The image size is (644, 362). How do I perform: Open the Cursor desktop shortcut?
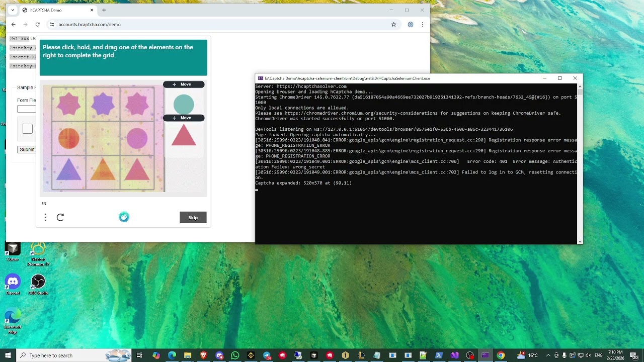coord(13,252)
